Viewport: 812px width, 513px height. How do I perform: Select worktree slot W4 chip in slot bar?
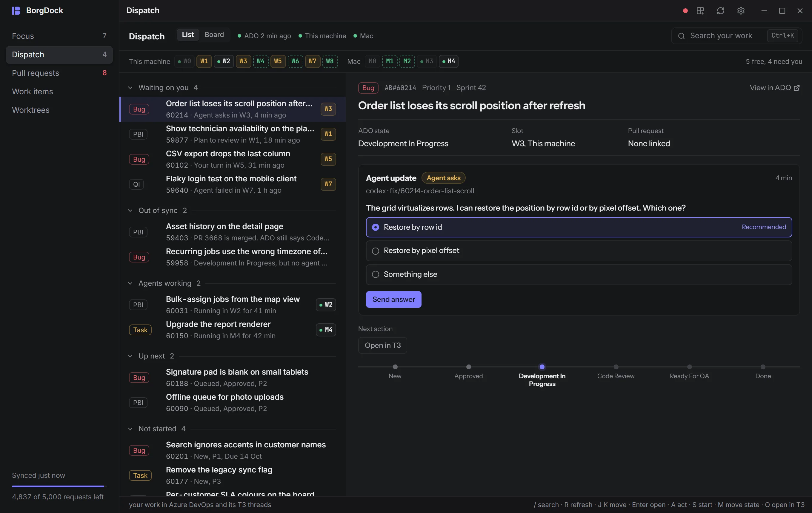coord(260,61)
